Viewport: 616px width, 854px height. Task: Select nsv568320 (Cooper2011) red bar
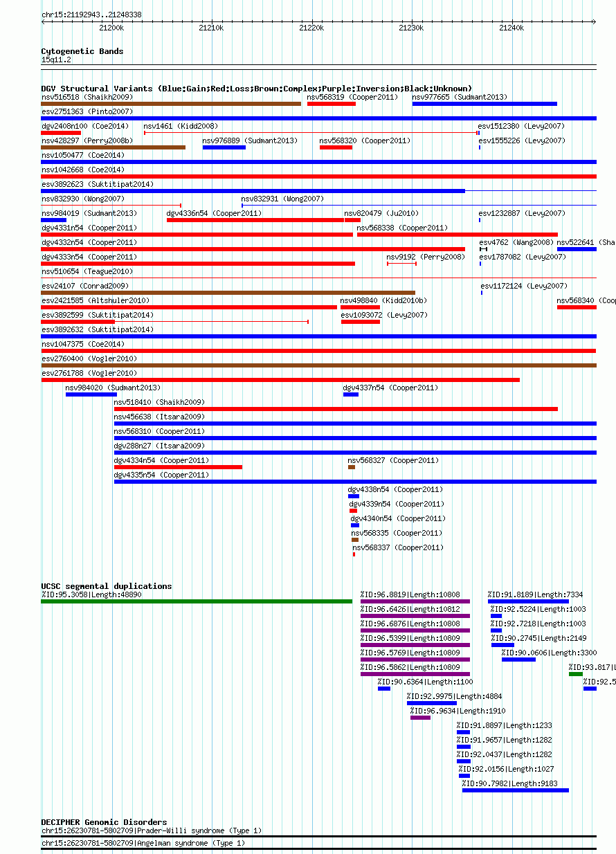point(336,147)
